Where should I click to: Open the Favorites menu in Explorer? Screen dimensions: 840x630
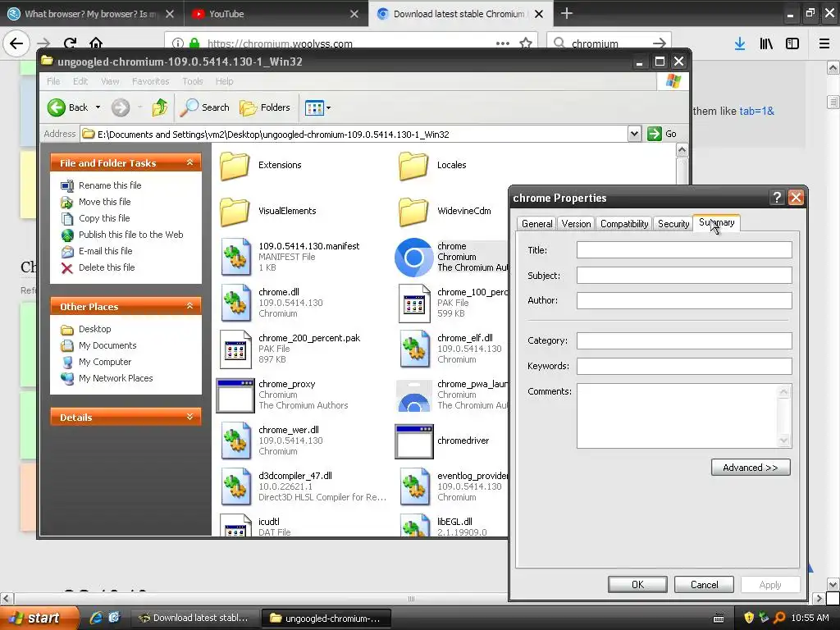pyautogui.click(x=151, y=81)
